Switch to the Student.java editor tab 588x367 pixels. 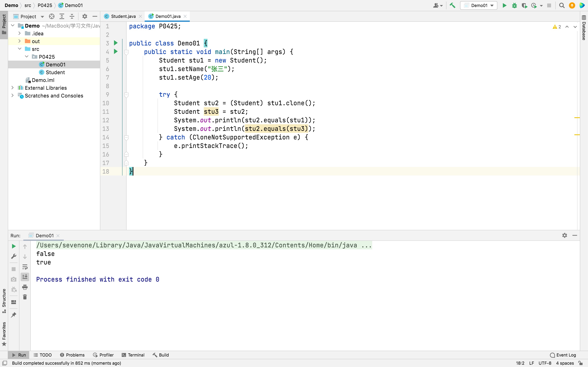pyautogui.click(x=123, y=16)
